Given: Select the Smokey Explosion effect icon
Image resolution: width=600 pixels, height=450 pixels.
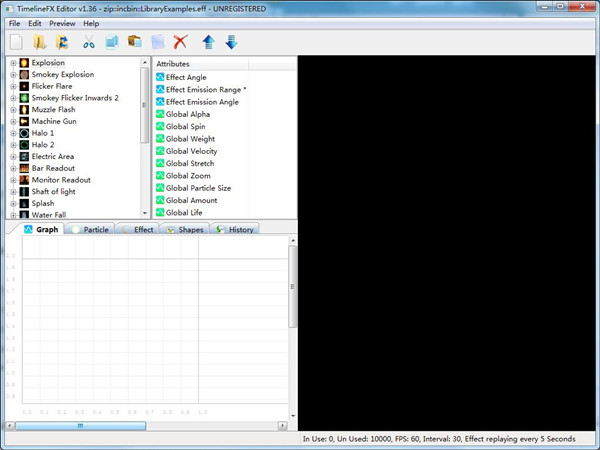Looking at the screenshot, I should coord(24,74).
